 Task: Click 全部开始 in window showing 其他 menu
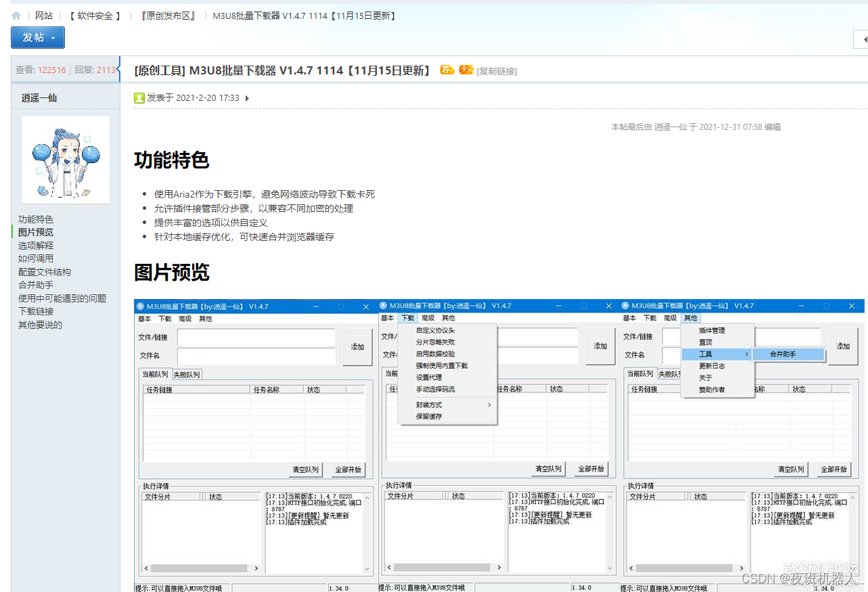(833, 470)
